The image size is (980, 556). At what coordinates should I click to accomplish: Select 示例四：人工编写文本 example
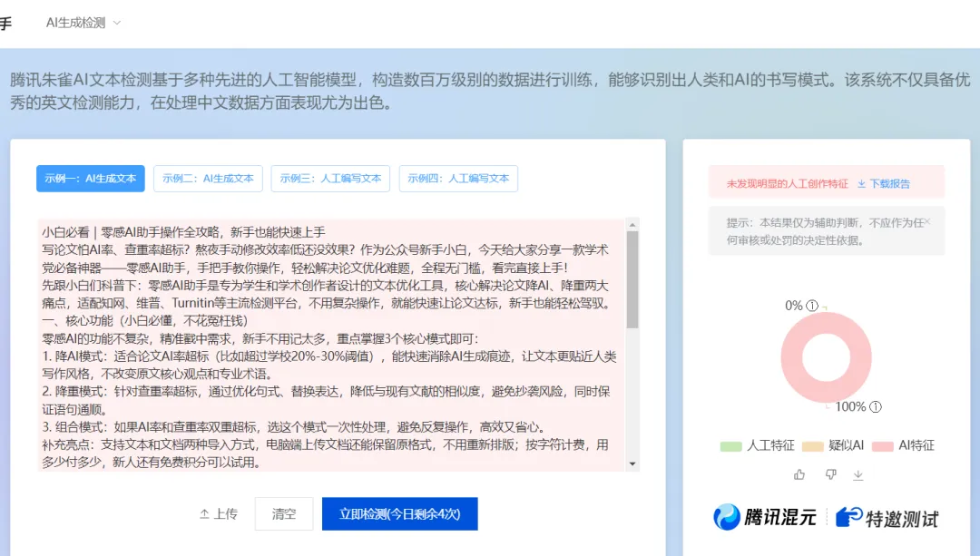(x=458, y=179)
